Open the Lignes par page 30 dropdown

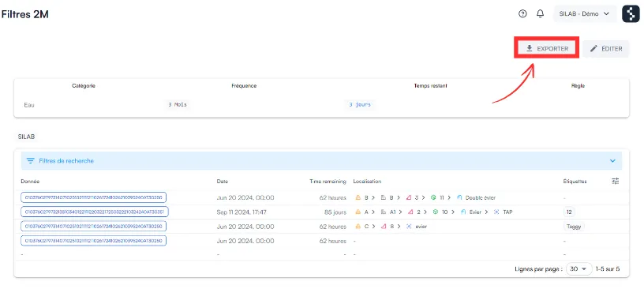(x=579, y=268)
